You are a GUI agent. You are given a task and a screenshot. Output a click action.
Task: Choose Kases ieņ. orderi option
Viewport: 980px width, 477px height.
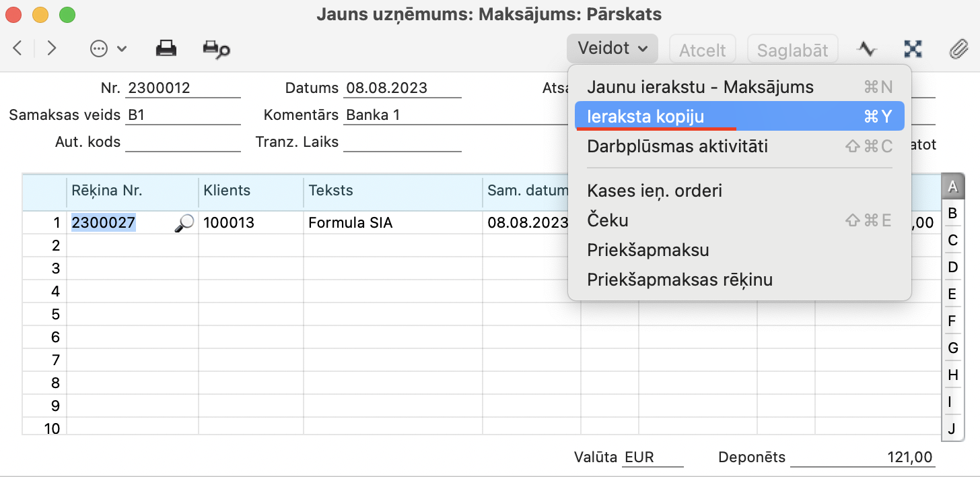click(x=654, y=191)
